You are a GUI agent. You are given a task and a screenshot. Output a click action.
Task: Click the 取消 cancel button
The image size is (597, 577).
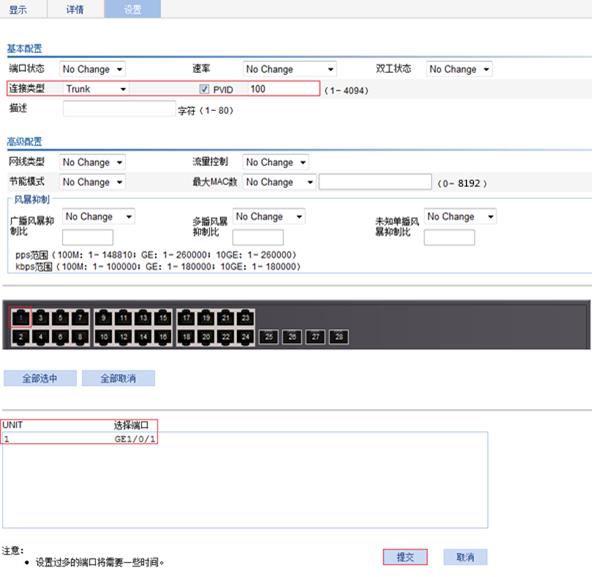(465, 557)
